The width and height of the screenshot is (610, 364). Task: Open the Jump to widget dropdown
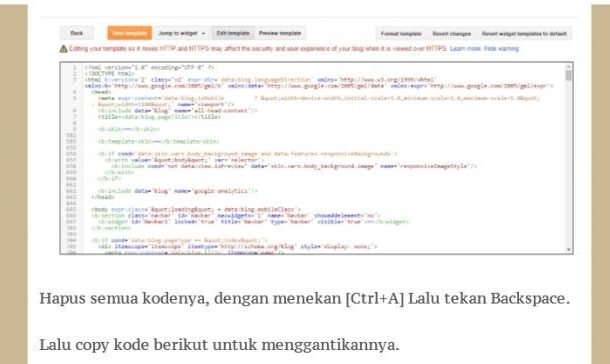[x=182, y=33]
